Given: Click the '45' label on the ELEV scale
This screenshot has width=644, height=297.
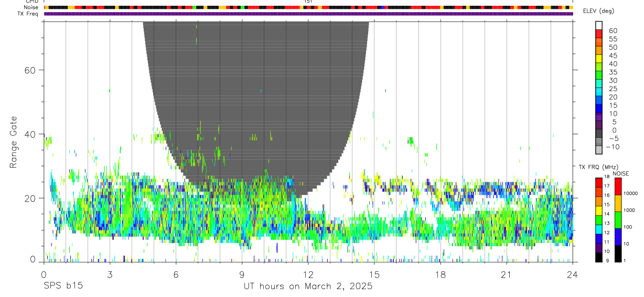Looking at the screenshot, I should (x=613, y=56).
